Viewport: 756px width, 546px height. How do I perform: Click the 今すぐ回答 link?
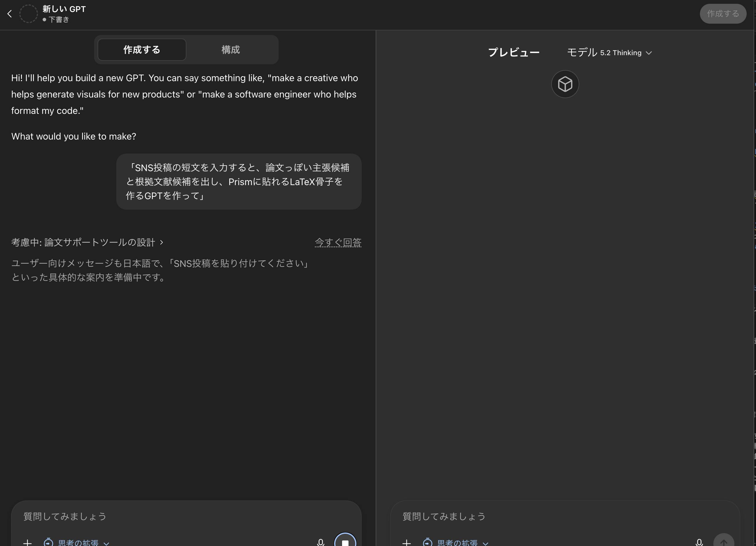click(x=338, y=242)
